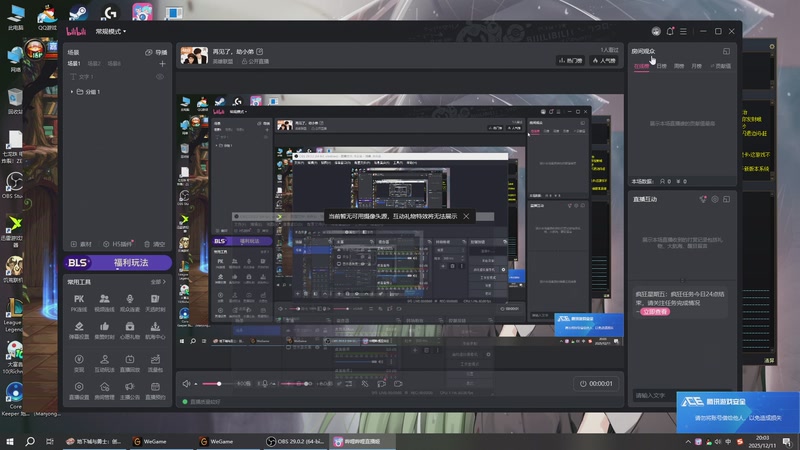Open the PK连线 tool
The image size is (800, 450).
coord(79,303)
